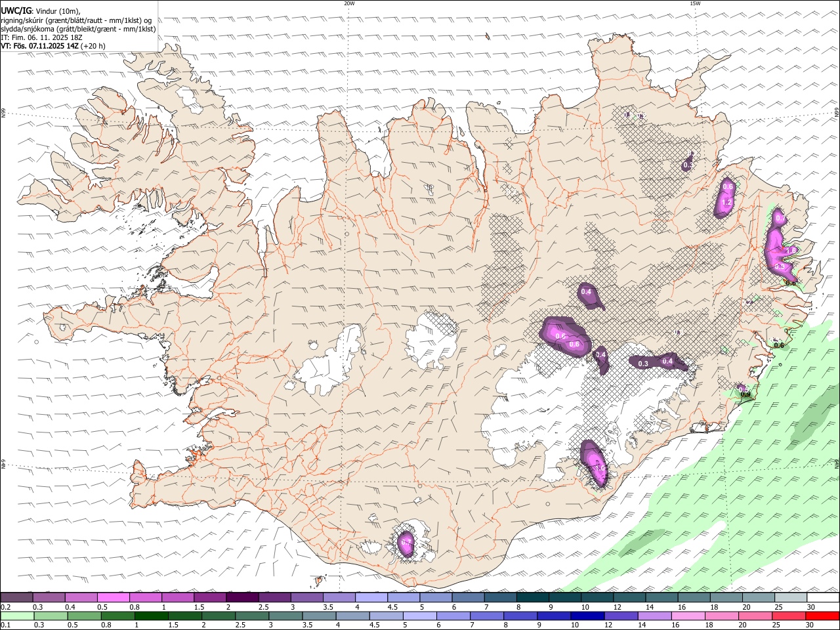Click the slate blue 6 snow scale swatch

468,598
